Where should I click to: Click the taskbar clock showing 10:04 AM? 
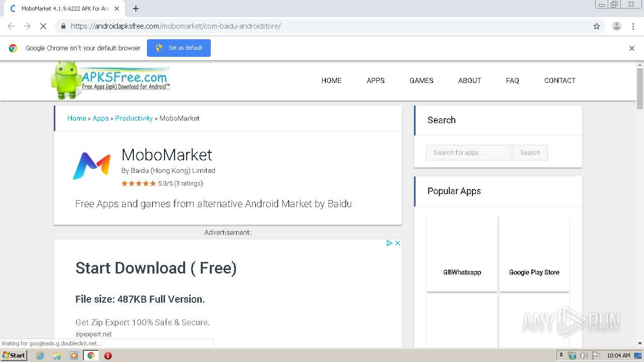point(618,355)
